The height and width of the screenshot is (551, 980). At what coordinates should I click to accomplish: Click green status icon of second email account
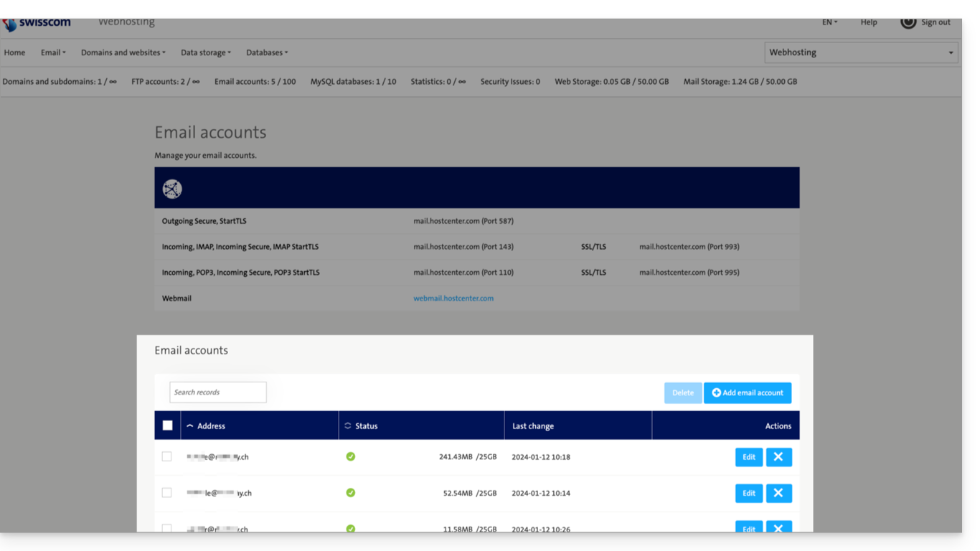351,493
